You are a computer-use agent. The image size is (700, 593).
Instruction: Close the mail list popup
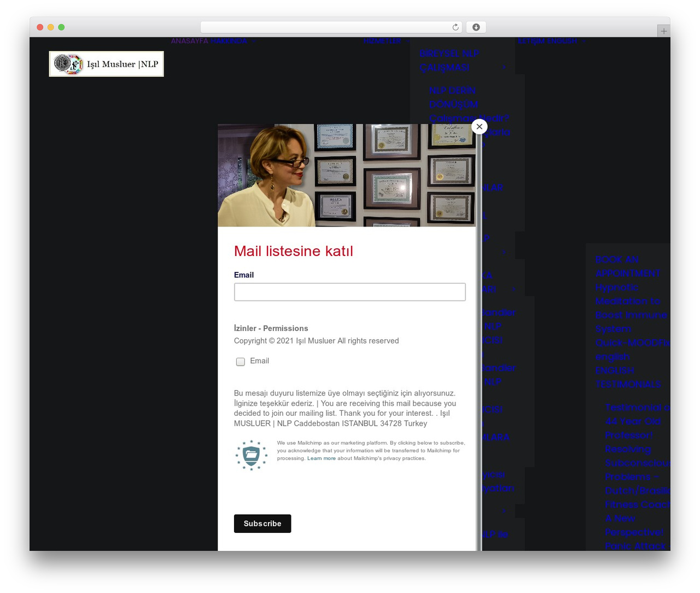coord(479,126)
